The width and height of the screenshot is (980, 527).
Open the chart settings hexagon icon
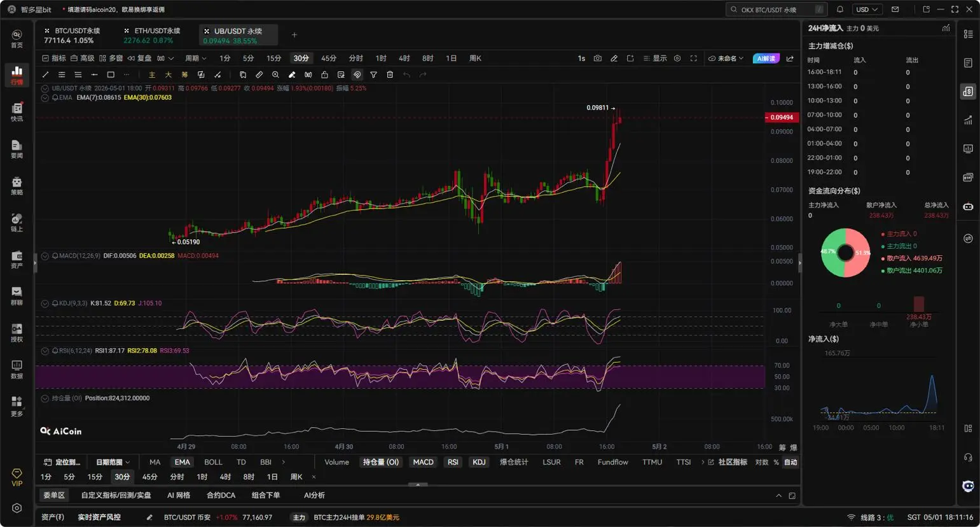point(677,59)
